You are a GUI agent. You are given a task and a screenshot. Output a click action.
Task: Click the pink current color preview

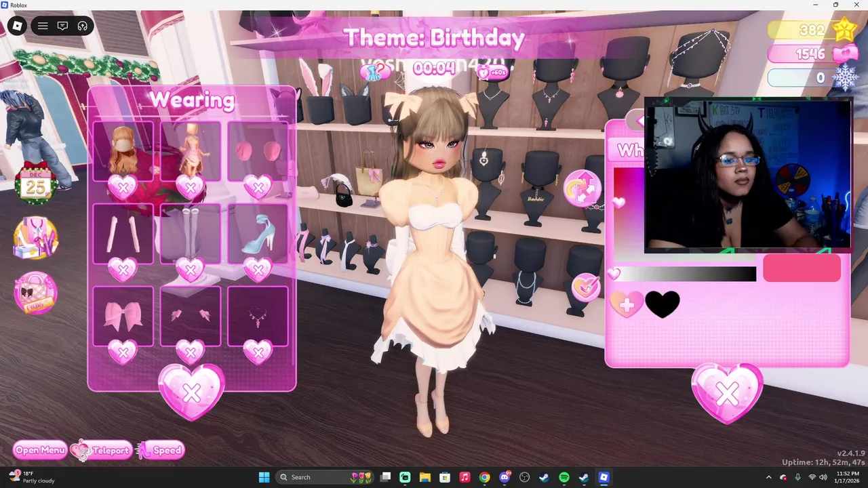click(802, 268)
